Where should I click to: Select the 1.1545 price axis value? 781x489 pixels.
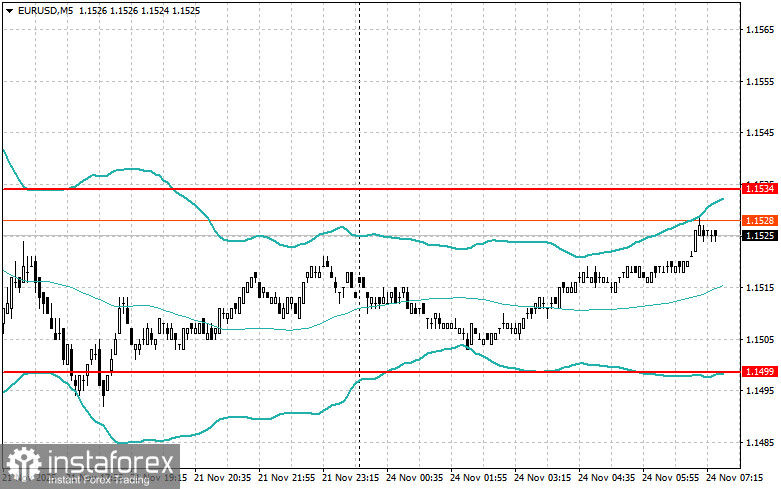(760, 133)
